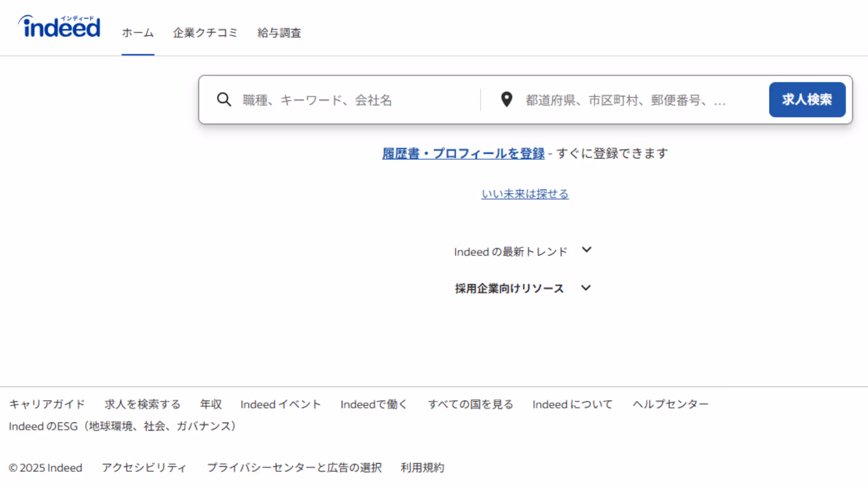This screenshot has height=488, width=868.
Task: Open the いい未来は探せる link
Action: [525, 194]
